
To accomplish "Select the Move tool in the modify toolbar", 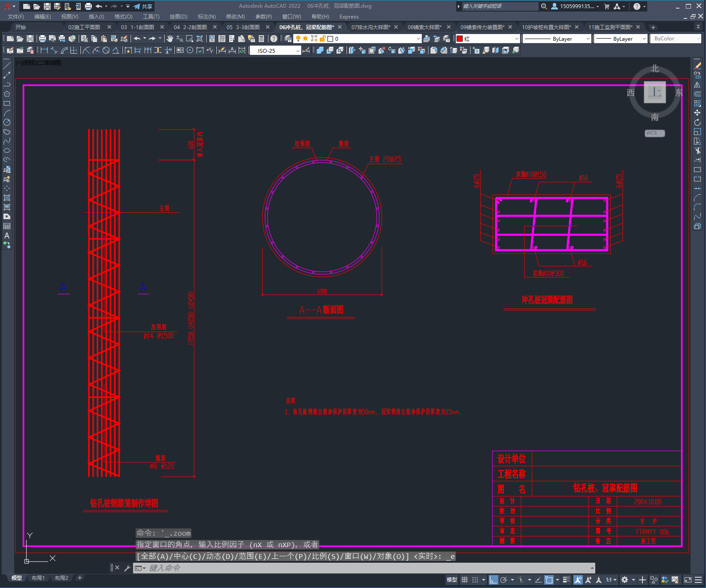I will point(697,113).
